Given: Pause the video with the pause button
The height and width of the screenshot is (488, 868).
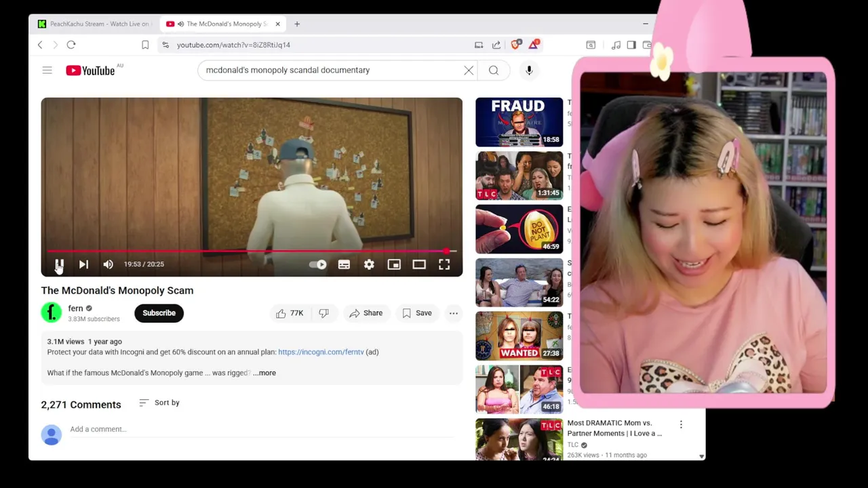Looking at the screenshot, I should coord(59,264).
